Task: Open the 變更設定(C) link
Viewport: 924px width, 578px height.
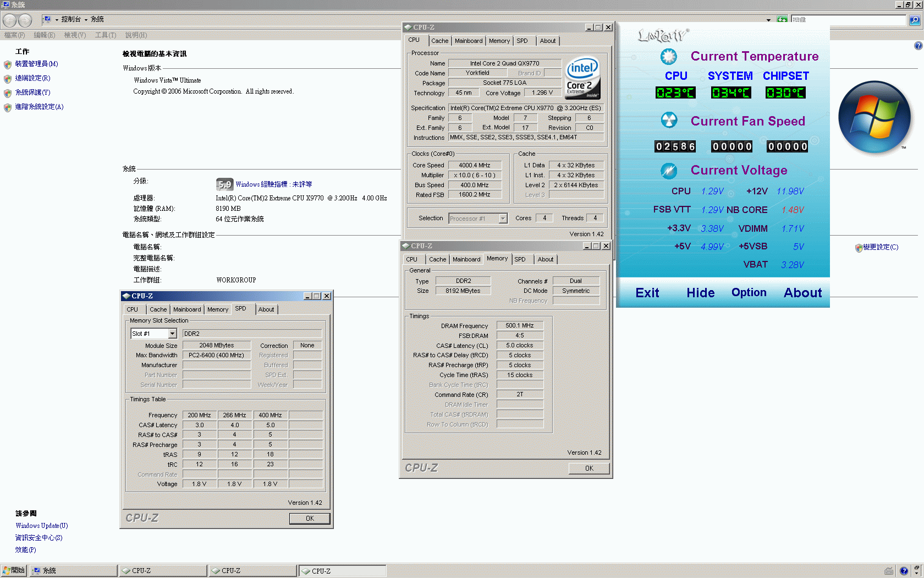Action: click(881, 247)
